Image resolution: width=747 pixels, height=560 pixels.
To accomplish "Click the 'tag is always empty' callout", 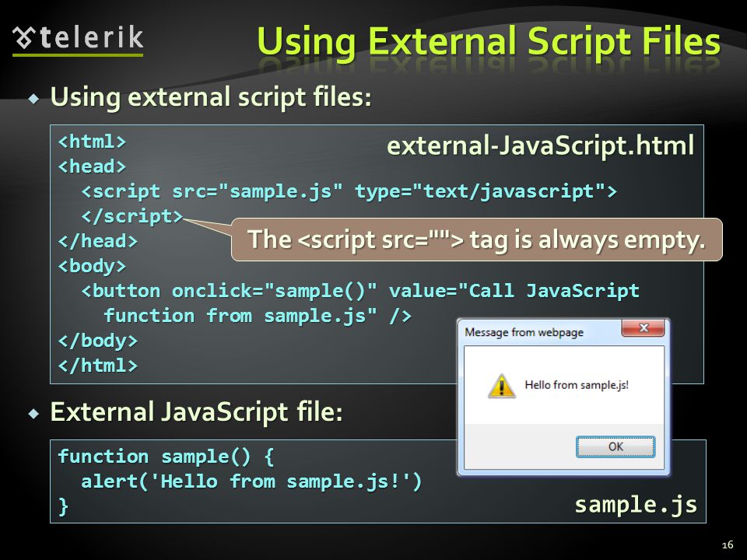I will pos(476,240).
